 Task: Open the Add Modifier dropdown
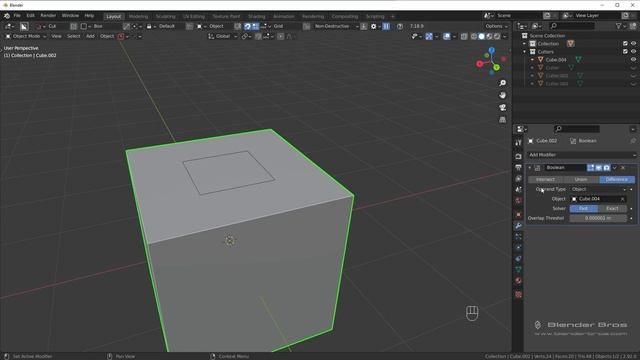[581, 155]
